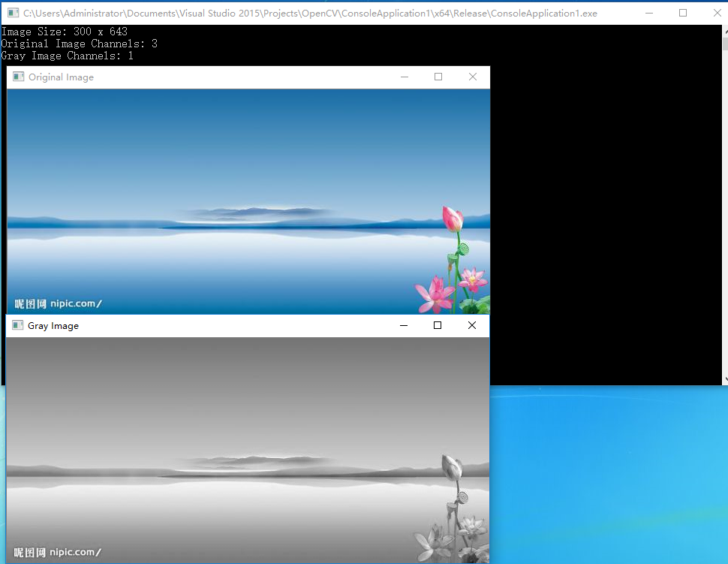Click the grayscale lotus flower in Gray Image
728x564 pixels.
(x=450, y=466)
